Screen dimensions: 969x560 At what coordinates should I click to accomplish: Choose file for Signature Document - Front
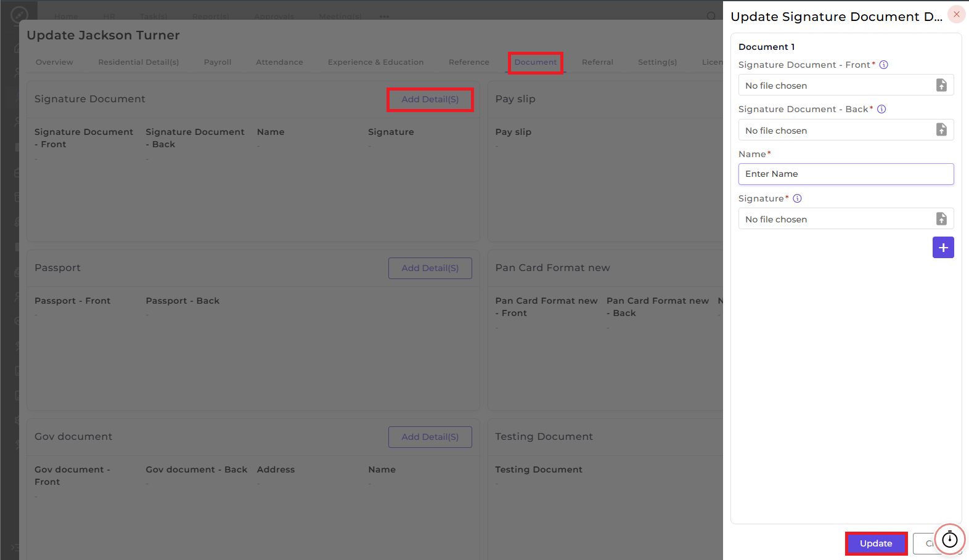846,85
